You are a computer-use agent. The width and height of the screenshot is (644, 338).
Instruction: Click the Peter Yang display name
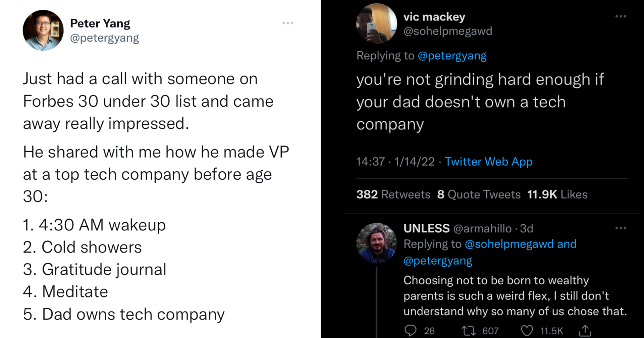coord(100,23)
